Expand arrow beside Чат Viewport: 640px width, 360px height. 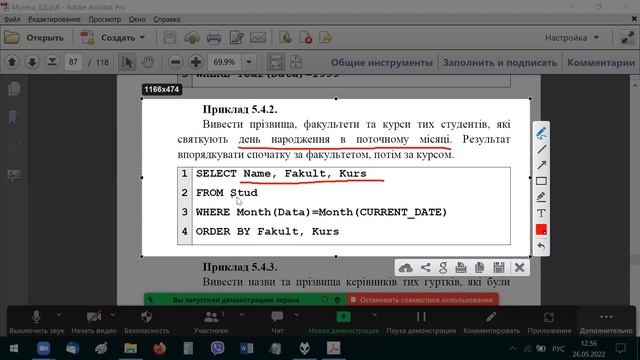pyautogui.click(x=297, y=315)
